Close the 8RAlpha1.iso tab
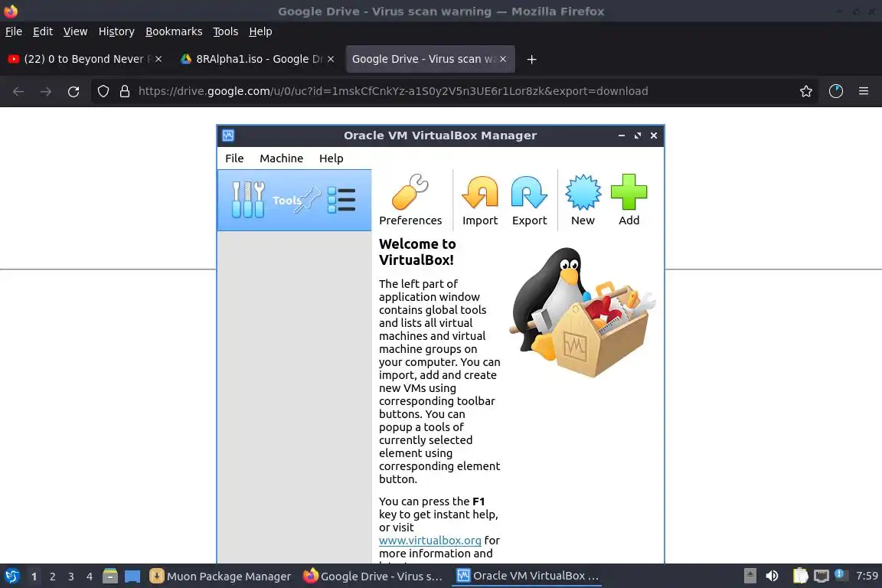Viewport: 882px width, 588px height. (331, 59)
